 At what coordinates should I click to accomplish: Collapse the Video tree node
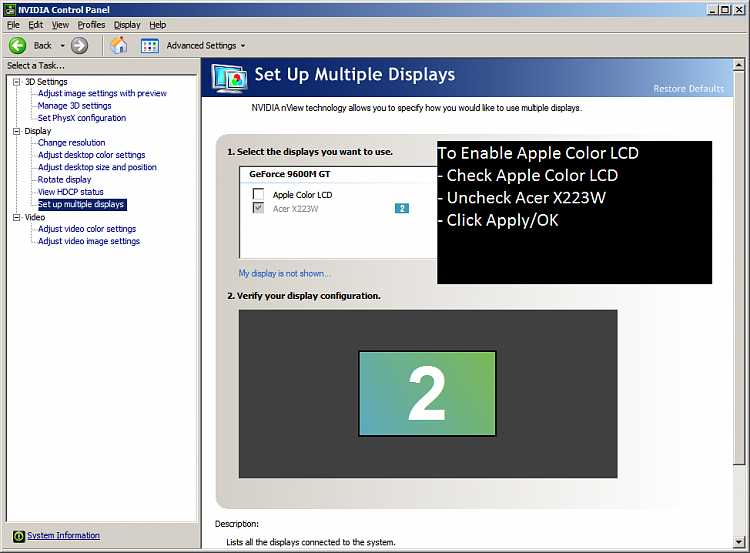coord(17,217)
